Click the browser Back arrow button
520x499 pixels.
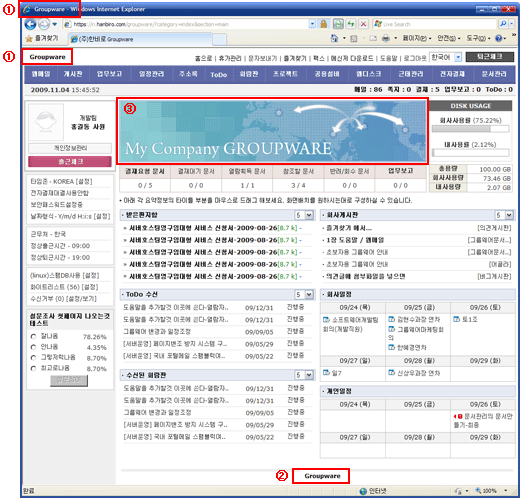[x=30, y=24]
